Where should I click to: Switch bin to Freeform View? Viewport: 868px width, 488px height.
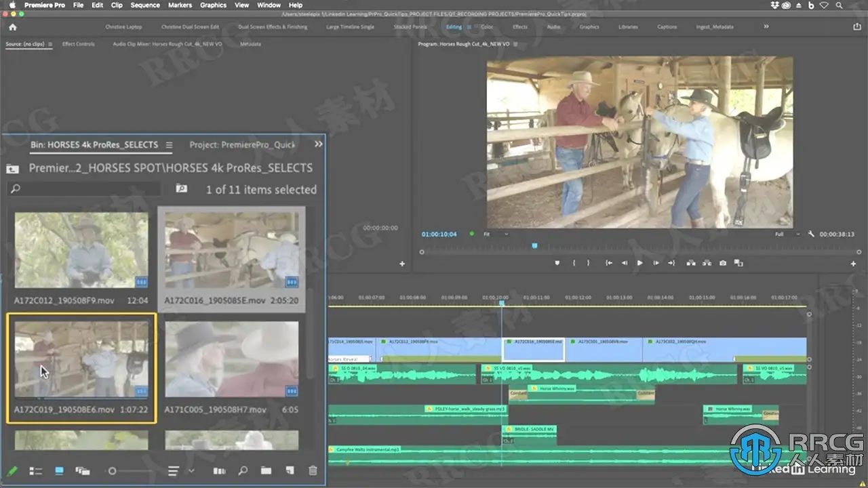coord(83,470)
